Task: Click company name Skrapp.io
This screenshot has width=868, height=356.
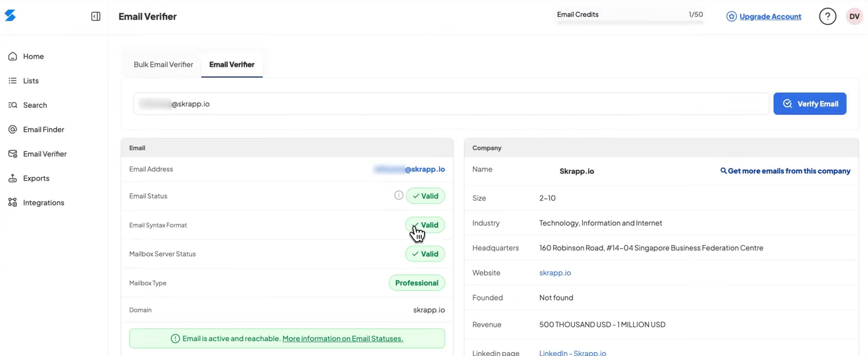Action: tap(576, 171)
